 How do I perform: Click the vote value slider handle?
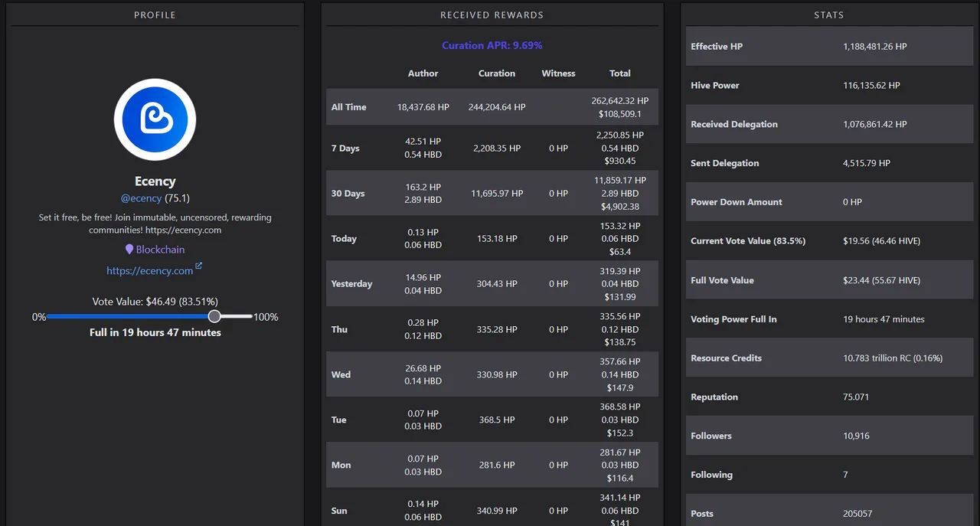click(214, 316)
